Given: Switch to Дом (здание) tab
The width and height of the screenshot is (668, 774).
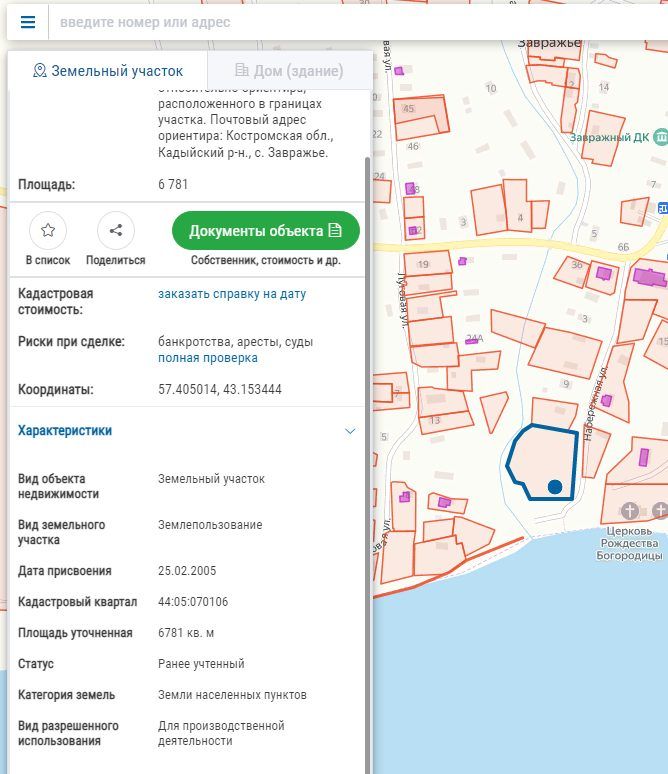Looking at the screenshot, I should coord(289,71).
